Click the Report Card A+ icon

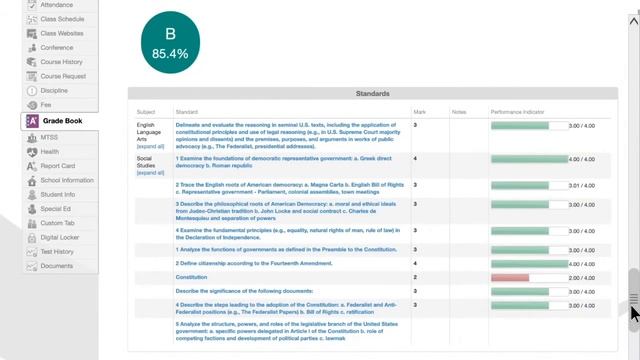click(x=32, y=166)
